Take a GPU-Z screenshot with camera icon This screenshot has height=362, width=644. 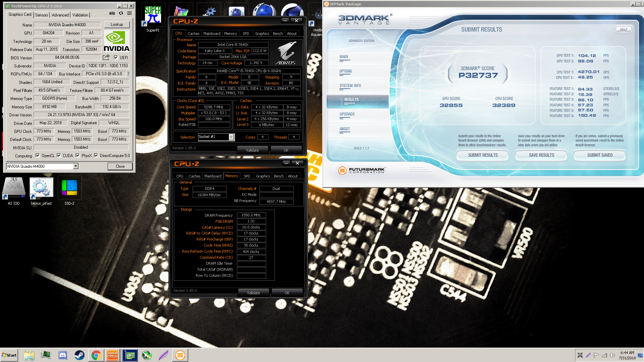(112, 13)
